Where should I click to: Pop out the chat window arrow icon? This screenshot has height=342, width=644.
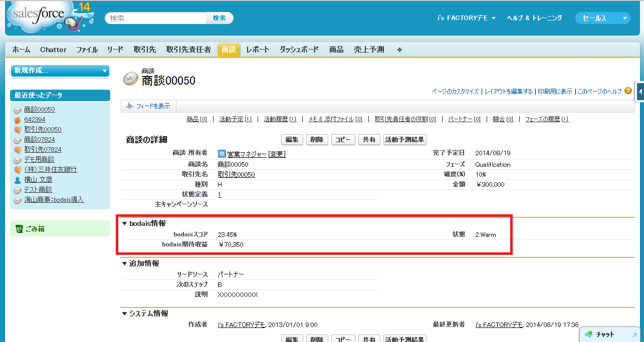pos(634,335)
